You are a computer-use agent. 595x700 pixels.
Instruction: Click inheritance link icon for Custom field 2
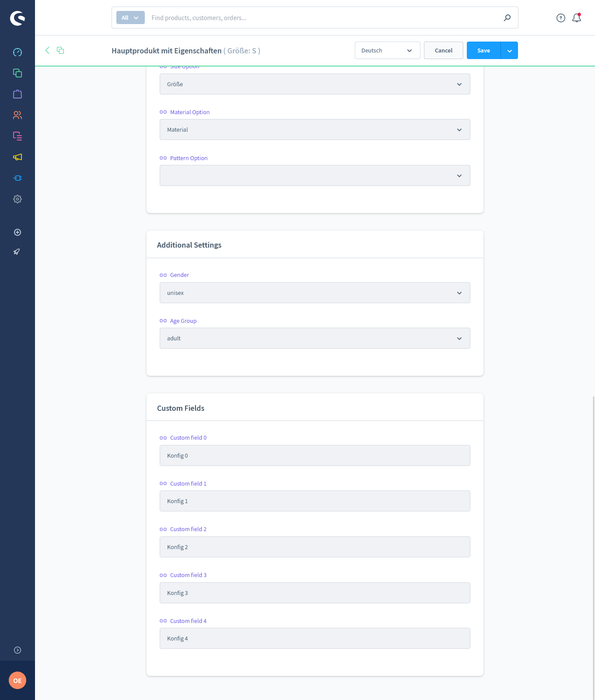163,529
